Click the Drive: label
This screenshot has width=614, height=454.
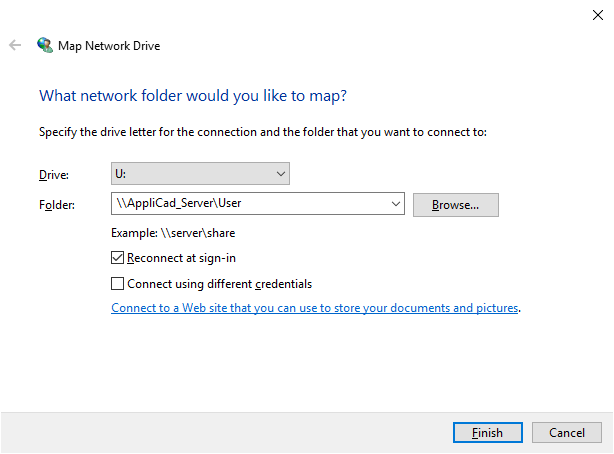point(54,175)
